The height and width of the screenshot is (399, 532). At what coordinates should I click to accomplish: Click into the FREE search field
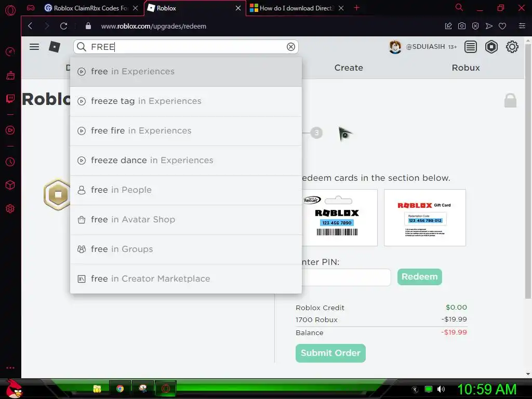[187, 47]
